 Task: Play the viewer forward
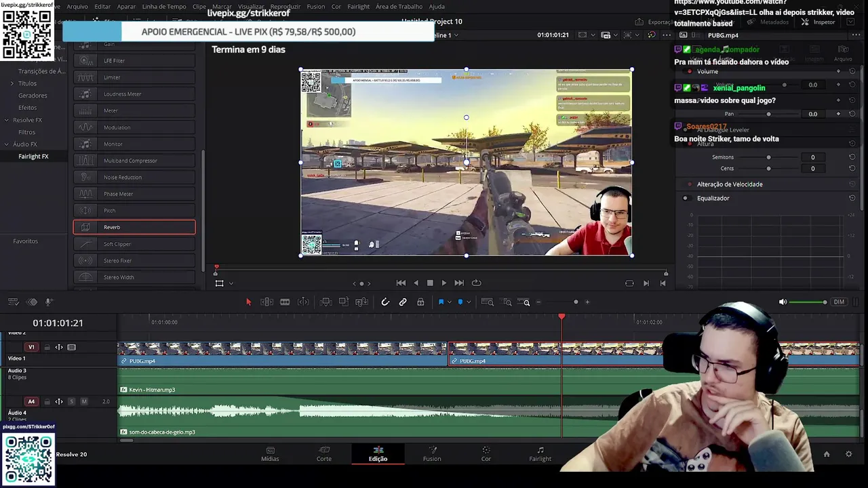444,283
